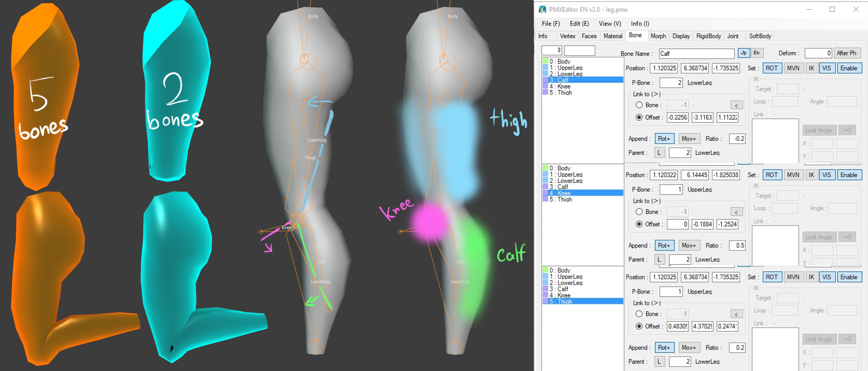The height and width of the screenshot is (371, 868).
Task: Open the Info (I) menu
Action: [640, 24]
